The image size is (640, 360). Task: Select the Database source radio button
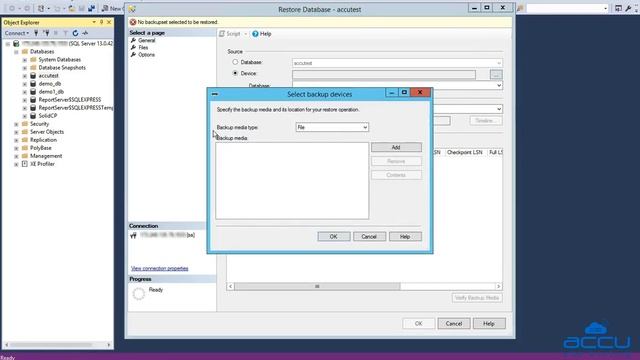(235, 62)
